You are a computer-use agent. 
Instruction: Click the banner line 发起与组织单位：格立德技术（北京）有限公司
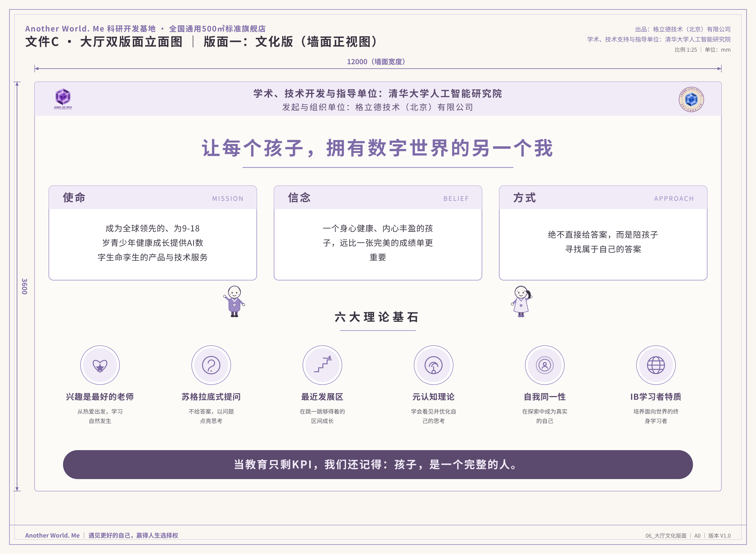point(378,107)
